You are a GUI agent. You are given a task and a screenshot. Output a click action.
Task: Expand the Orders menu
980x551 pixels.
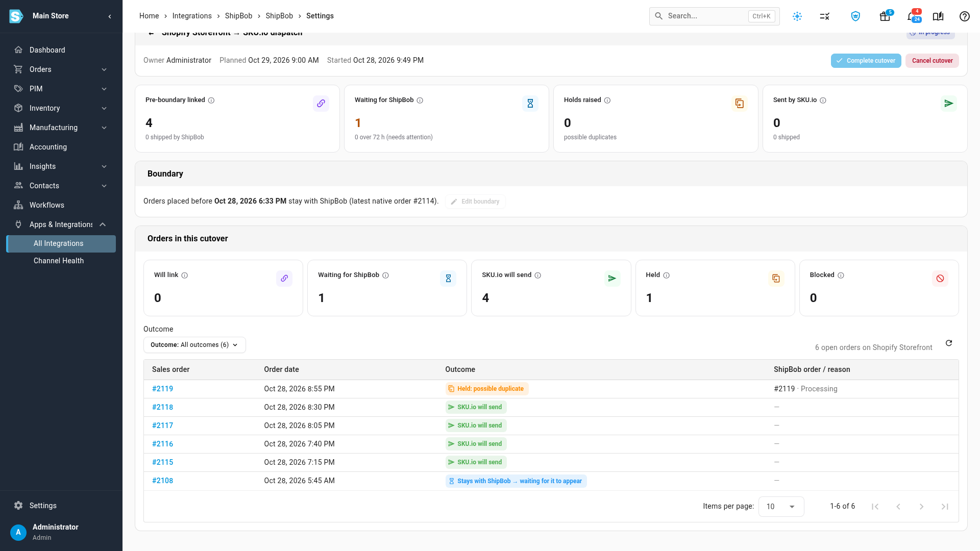[61, 69]
